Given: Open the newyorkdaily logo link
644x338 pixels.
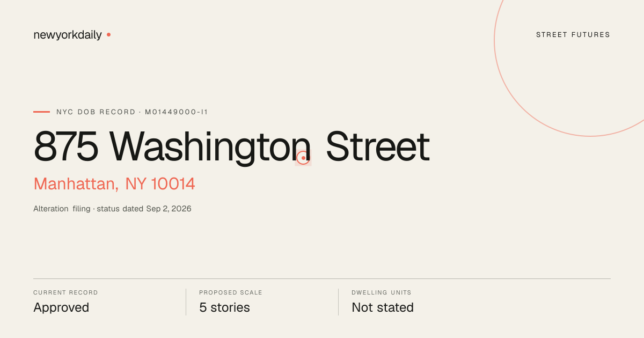Looking at the screenshot, I should (x=68, y=35).
